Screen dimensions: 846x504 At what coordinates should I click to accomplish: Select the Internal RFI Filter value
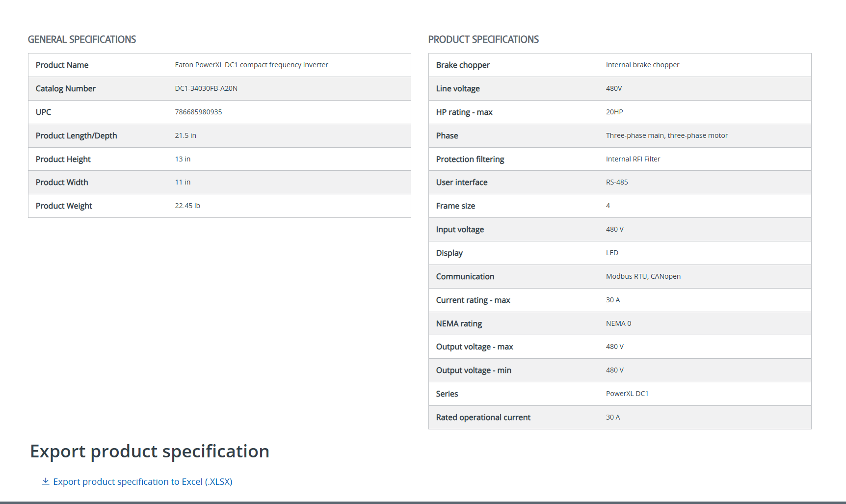[633, 159]
